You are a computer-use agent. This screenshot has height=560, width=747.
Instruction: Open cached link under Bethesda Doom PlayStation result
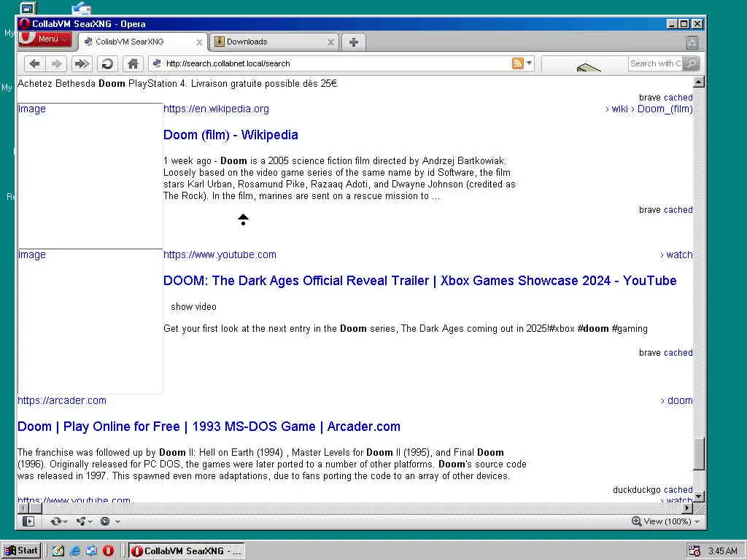coord(678,98)
